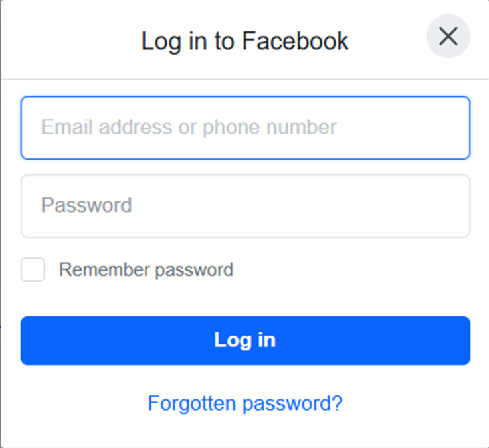The height and width of the screenshot is (448, 489).
Task: Close the Log in to Facebook dialog
Action: coord(448,37)
